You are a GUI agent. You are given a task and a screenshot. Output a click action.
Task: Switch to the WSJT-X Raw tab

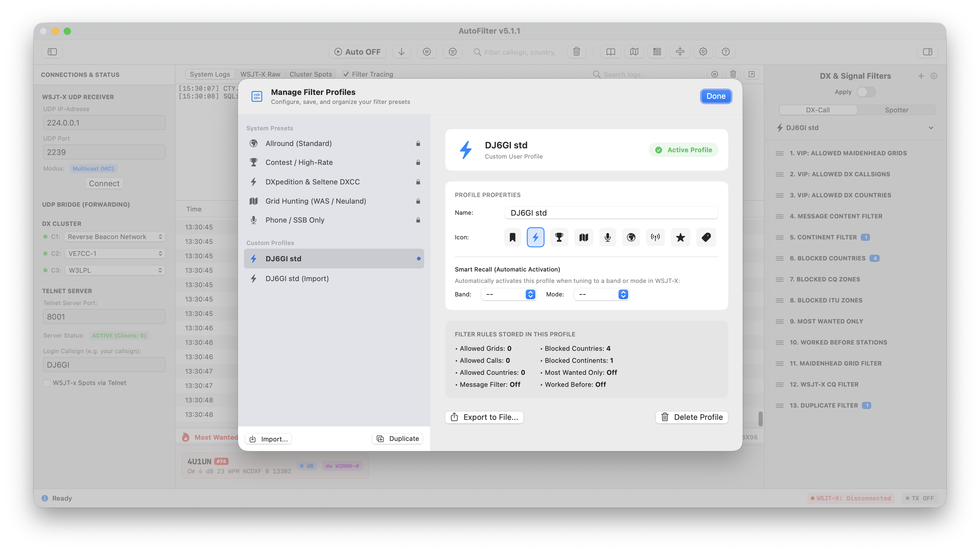pyautogui.click(x=260, y=74)
